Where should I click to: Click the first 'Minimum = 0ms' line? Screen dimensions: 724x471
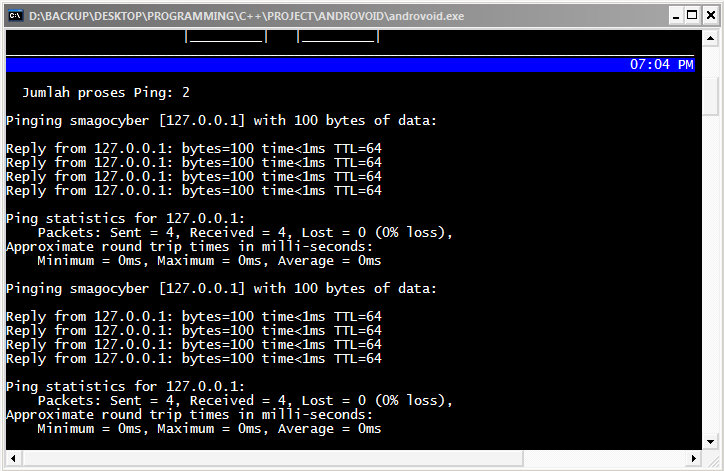coord(209,260)
